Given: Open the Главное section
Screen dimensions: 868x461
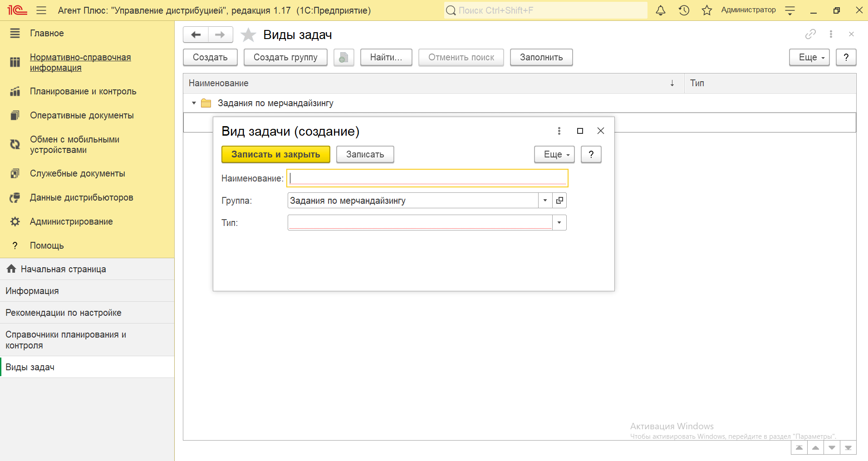Looking at the screenshot, I should (x=47, y=33).
